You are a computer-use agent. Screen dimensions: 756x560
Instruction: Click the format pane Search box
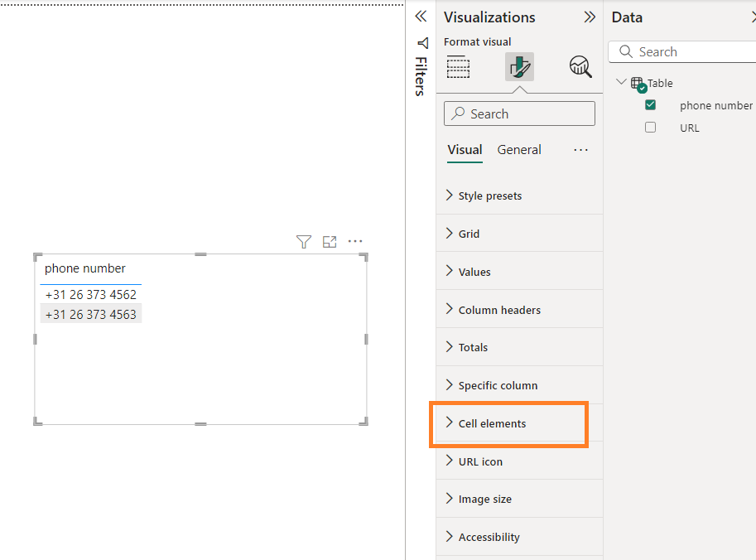pyautogui.click(x=519, y=113)
